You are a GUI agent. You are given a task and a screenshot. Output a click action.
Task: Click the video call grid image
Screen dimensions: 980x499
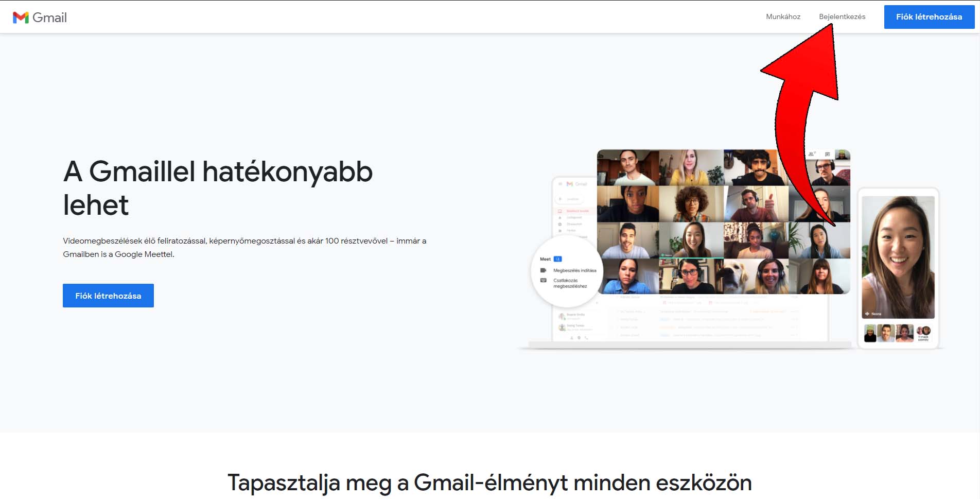pyautogui.click(x=723, y=221)
